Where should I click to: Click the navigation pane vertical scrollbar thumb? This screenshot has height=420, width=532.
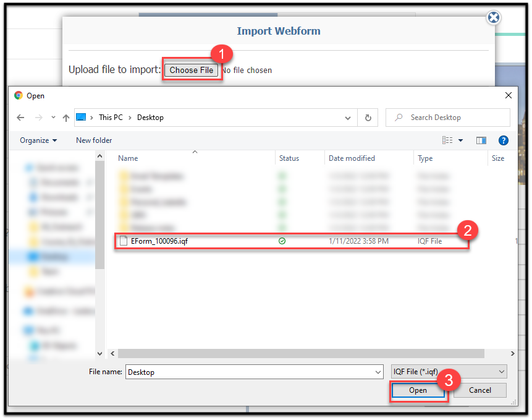click(x=99, y=215)
